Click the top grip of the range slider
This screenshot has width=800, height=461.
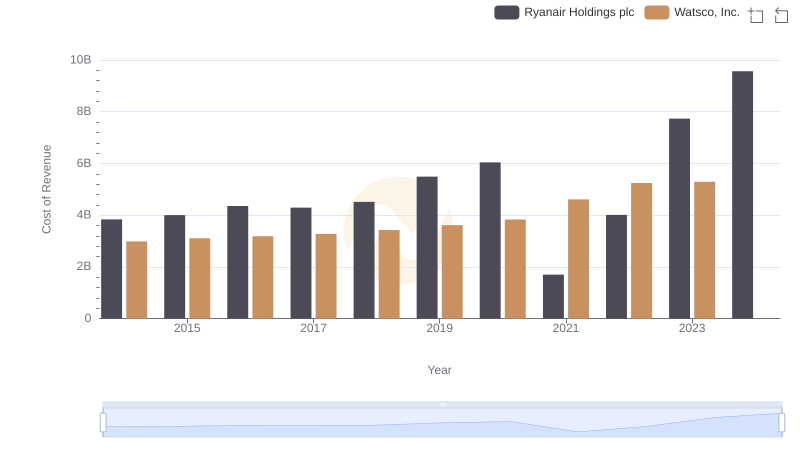pos(442,404)
